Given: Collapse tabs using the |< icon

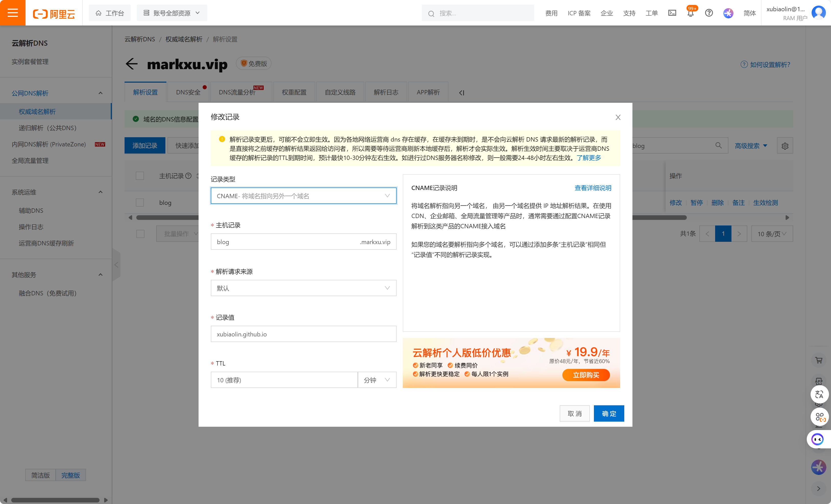Looking at the screenshot, I should 461,92.
